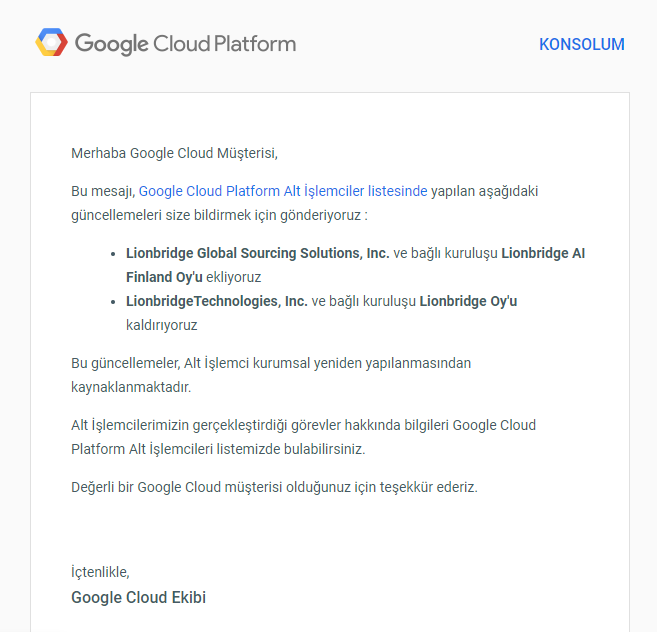The height and width of the screenshot is (632, 657).
Task: Click the Google Cloud hexagon logo icon
Action: click(x=52, y=42)
